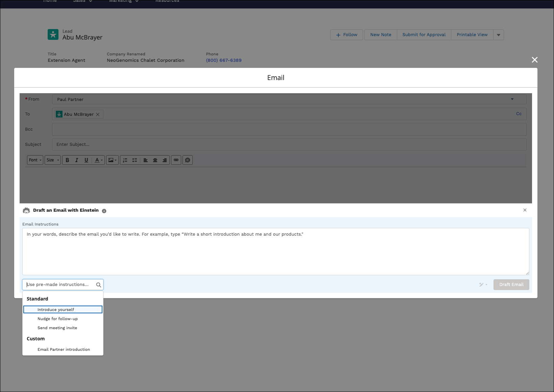Click the Follow button
Screen dimensions: 554x392
tap(346, 35)
